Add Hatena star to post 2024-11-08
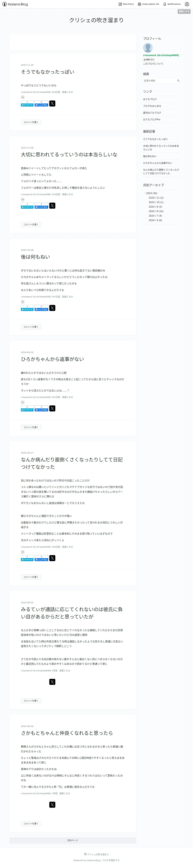This screenshot has width=193, height=868. [23, 199]
